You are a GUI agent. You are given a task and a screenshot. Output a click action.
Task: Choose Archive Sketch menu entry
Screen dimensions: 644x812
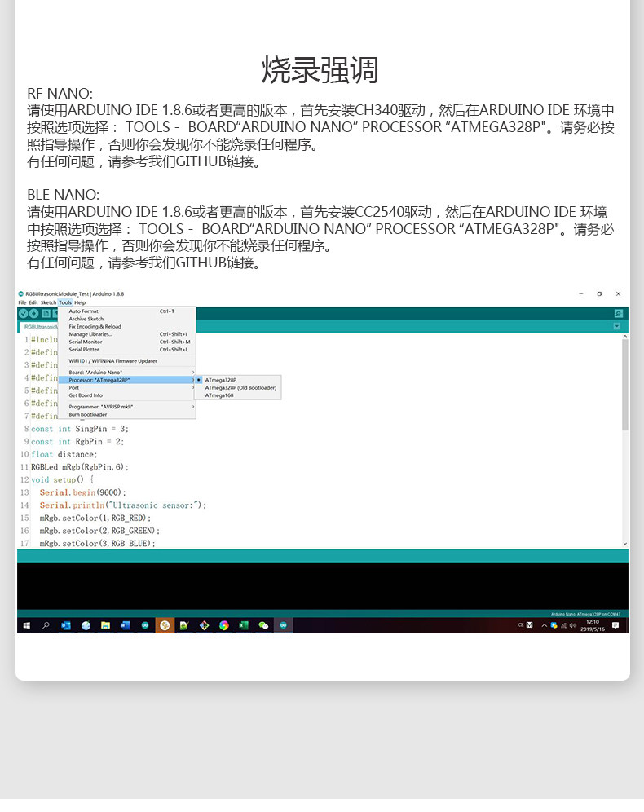(127, 320)
